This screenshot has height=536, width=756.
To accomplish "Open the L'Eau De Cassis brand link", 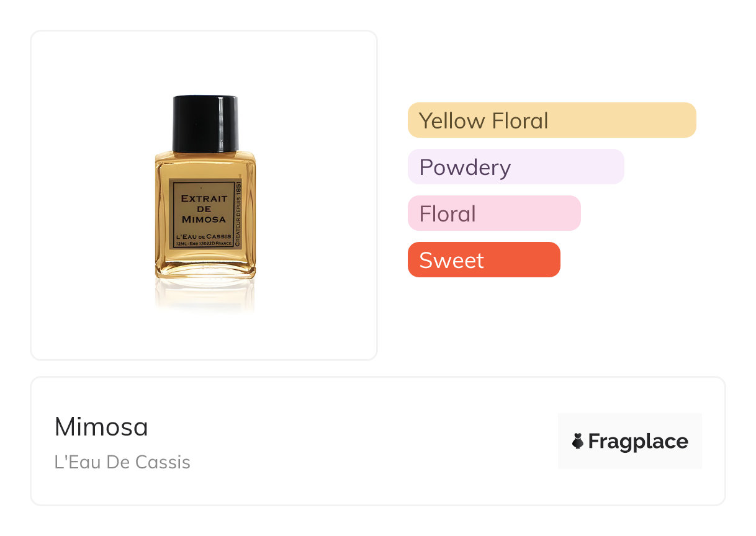I will tap(122, 462).
